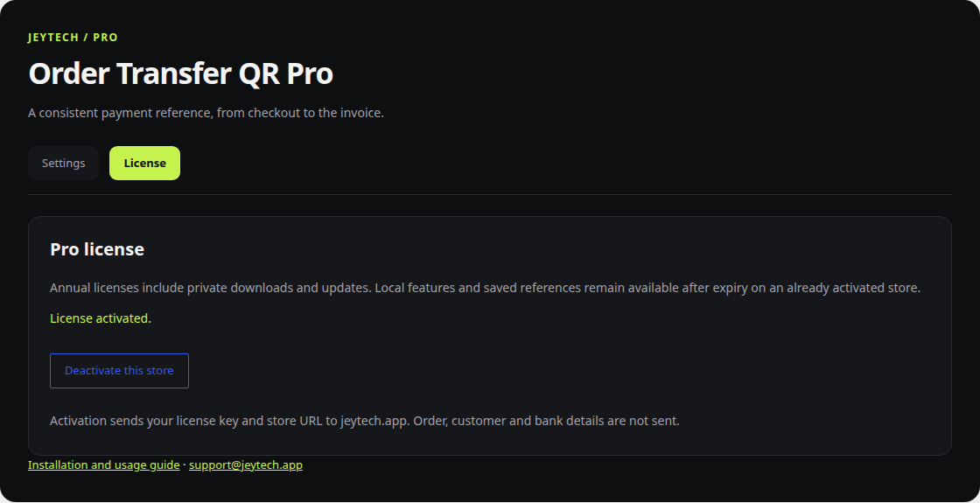Click the support@jeytech.app email link

coord(246,465)
